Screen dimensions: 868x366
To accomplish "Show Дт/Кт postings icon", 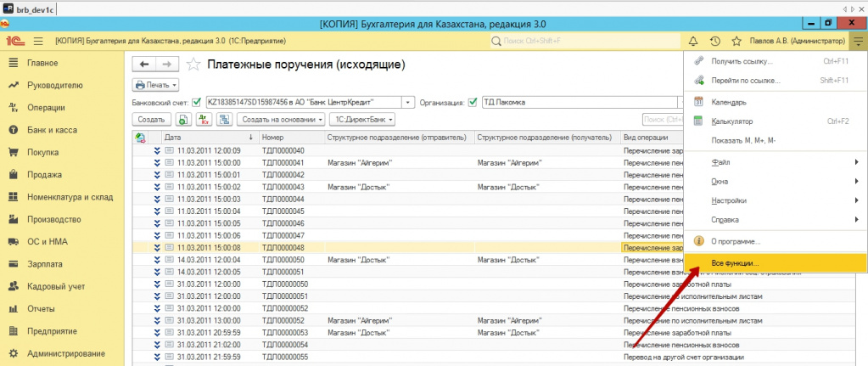I will 204,119.
